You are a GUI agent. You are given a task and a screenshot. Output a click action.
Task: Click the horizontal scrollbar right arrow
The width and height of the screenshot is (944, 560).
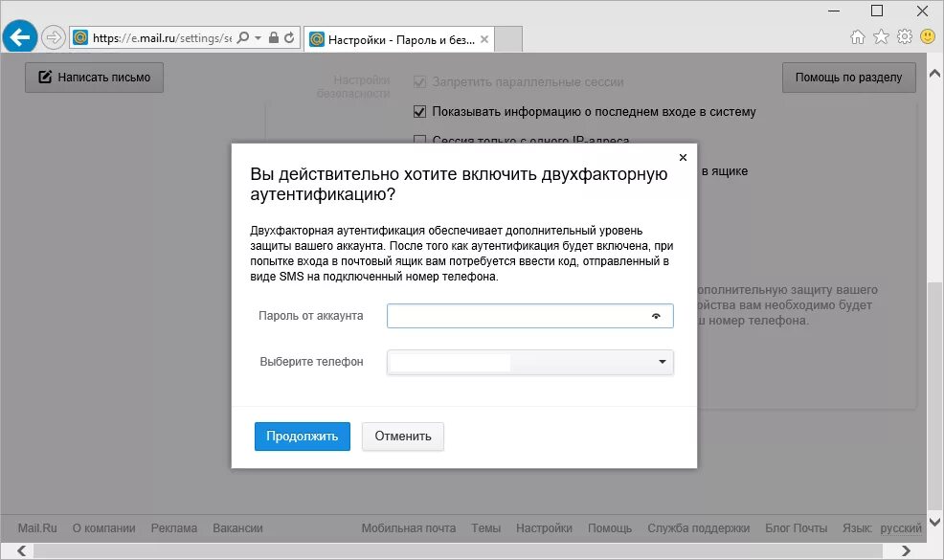click(906, 550)
